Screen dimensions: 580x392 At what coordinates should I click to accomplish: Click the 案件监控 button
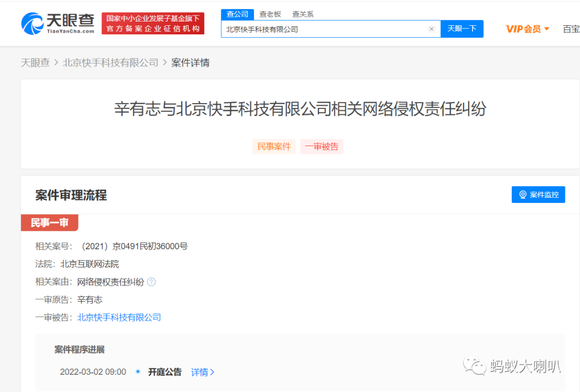click(x=538, y=194)
